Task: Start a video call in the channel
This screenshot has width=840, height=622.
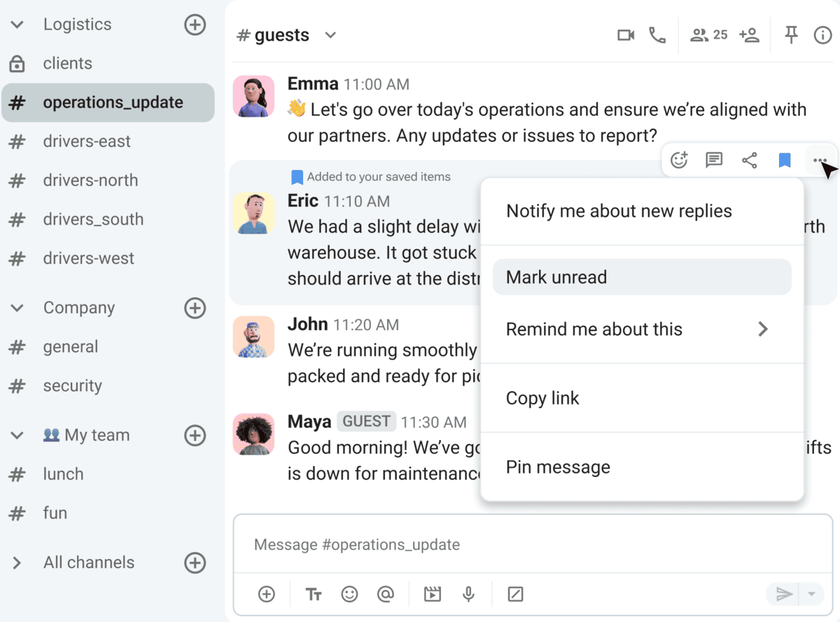Action: point(625,35)
